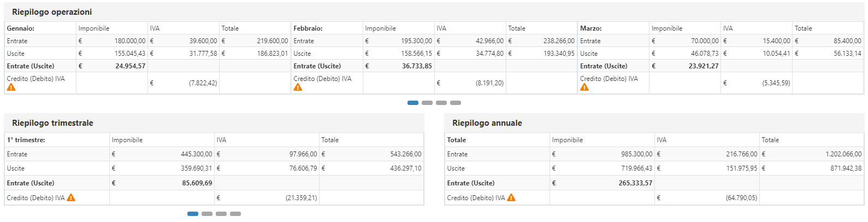Screen dimensions: 868x222
Task: Click the warning icon under Gennaio Credito IVA
Action: pos(11,87)
